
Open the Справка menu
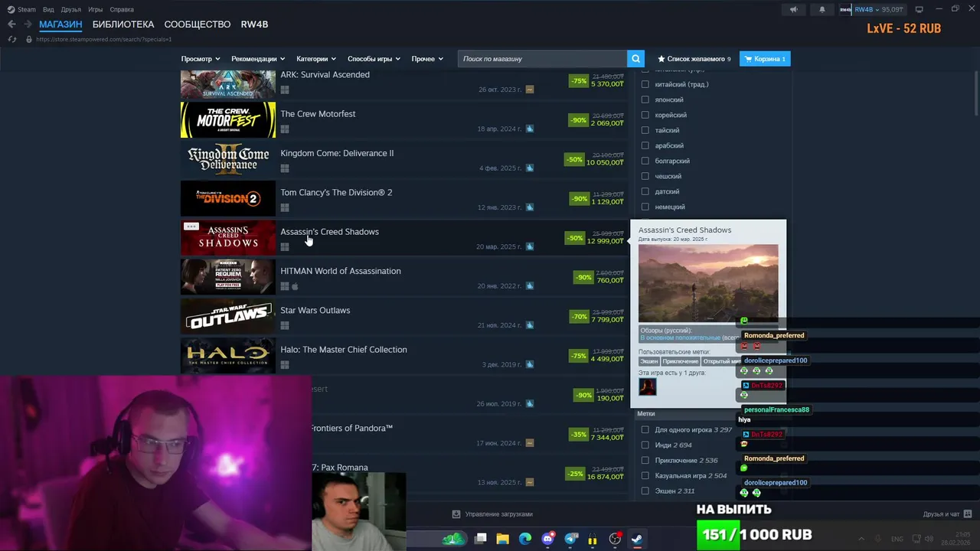[122, 9]
